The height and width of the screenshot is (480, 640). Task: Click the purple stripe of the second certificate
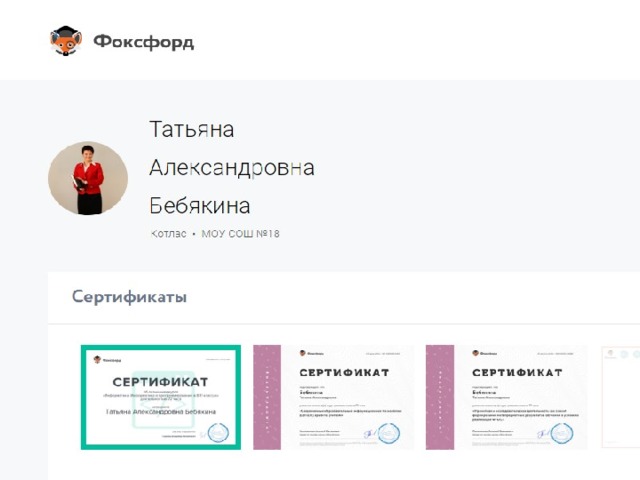coord(267,397)
